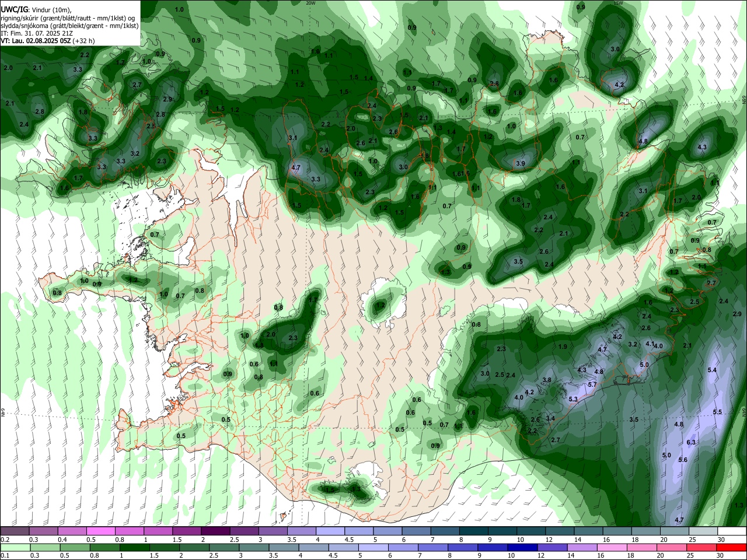Click the 'UWC/IG: Vindur (10m),' title line
The height and width of the screenshot is (560, 747).
tap(36, 10)
